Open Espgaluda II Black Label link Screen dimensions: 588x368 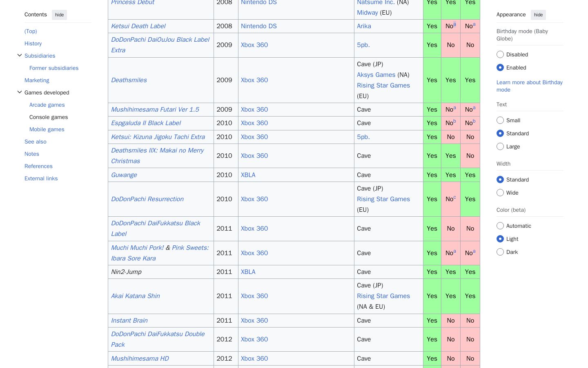(x=146, y=123)
